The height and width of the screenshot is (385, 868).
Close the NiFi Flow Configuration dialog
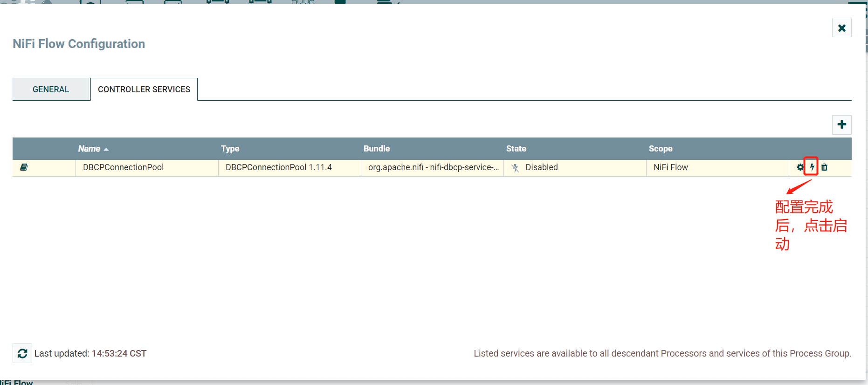tap(842, 28)
